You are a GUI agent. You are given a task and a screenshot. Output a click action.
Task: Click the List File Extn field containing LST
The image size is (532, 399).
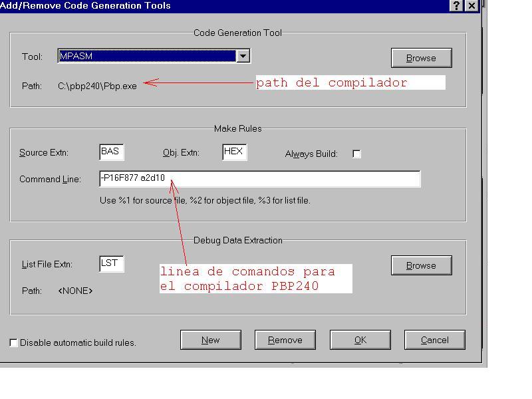[x=111, y=264]
